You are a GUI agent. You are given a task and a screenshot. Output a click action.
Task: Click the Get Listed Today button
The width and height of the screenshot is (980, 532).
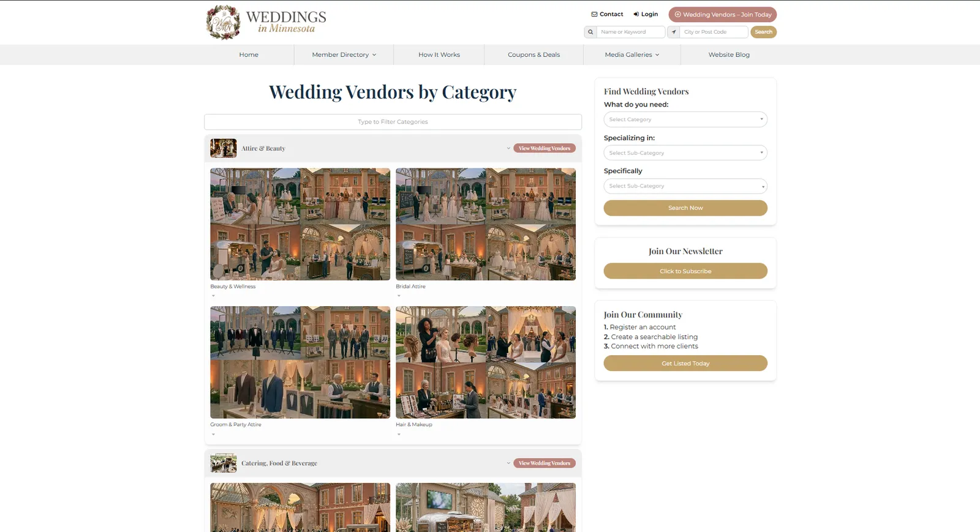tap(685, 363)
